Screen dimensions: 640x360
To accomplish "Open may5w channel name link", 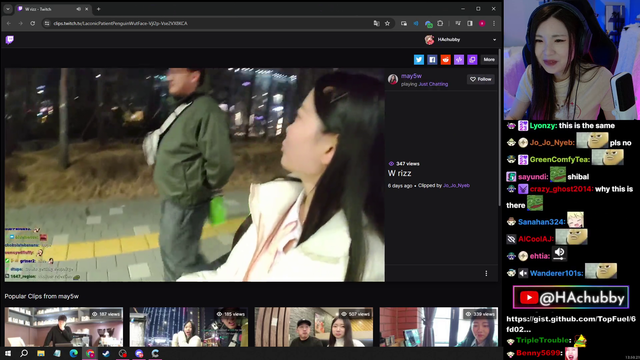I will tap(411, 76).
